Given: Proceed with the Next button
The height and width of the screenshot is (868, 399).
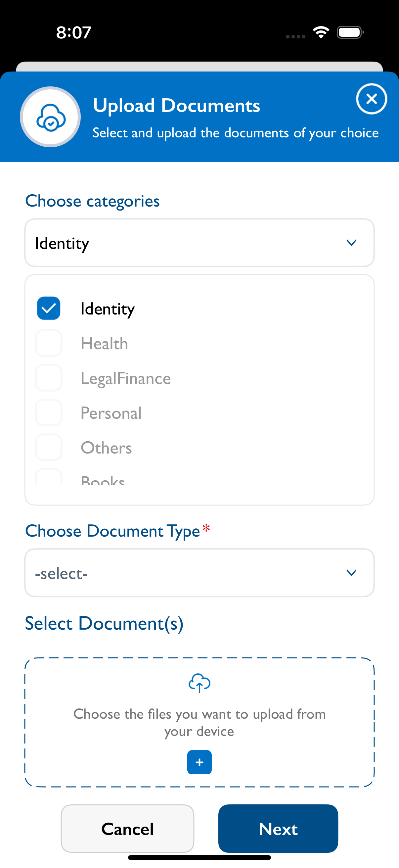Looking at the screenshot, I should [x=278, y=829].
